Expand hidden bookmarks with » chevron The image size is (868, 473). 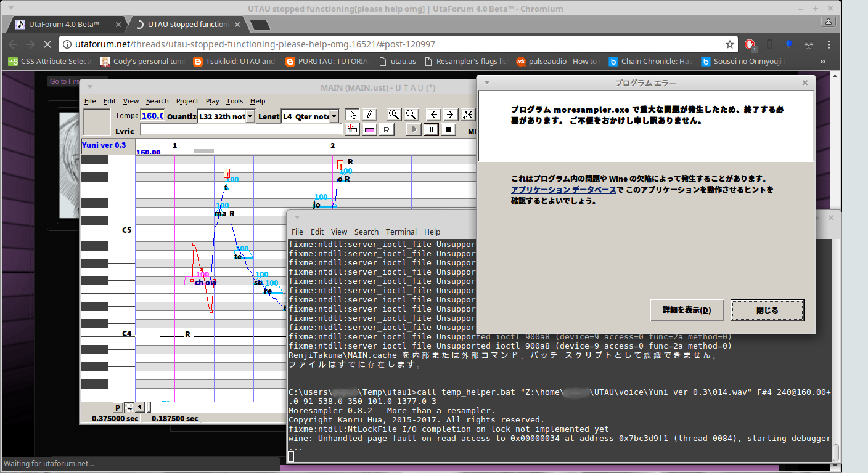click(x=823, y=62)
